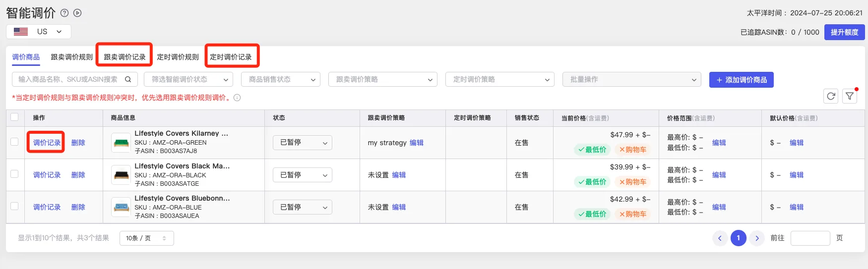Open the 筛选智能调价状态 dropdown

pos(188,79)
